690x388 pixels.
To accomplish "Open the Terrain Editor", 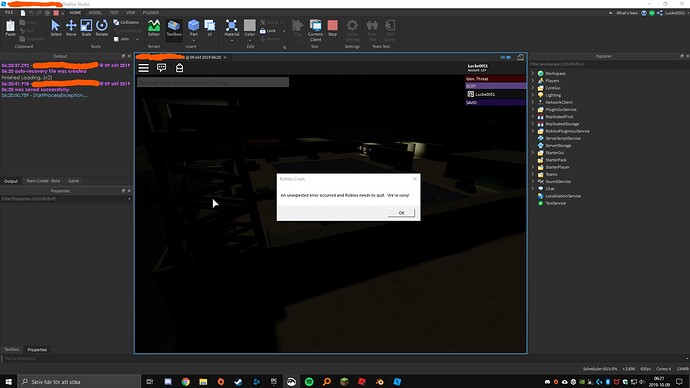I will pos(154,28).
